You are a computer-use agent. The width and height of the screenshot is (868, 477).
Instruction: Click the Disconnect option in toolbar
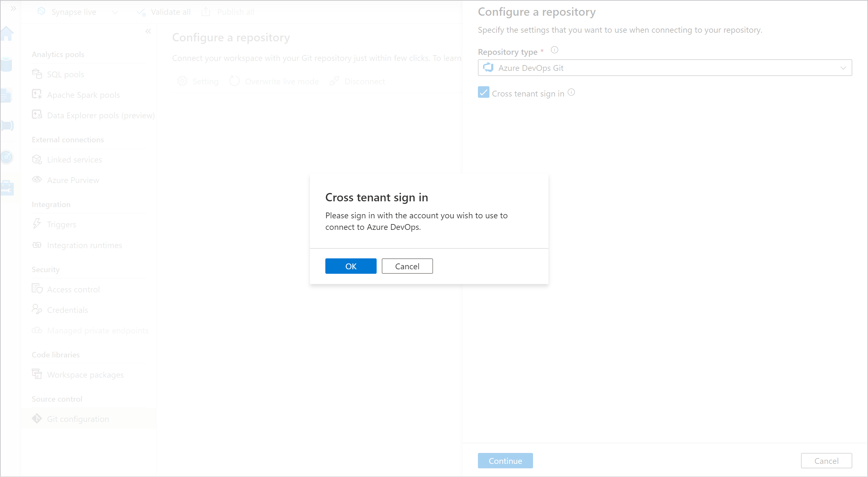coord(364,81)
